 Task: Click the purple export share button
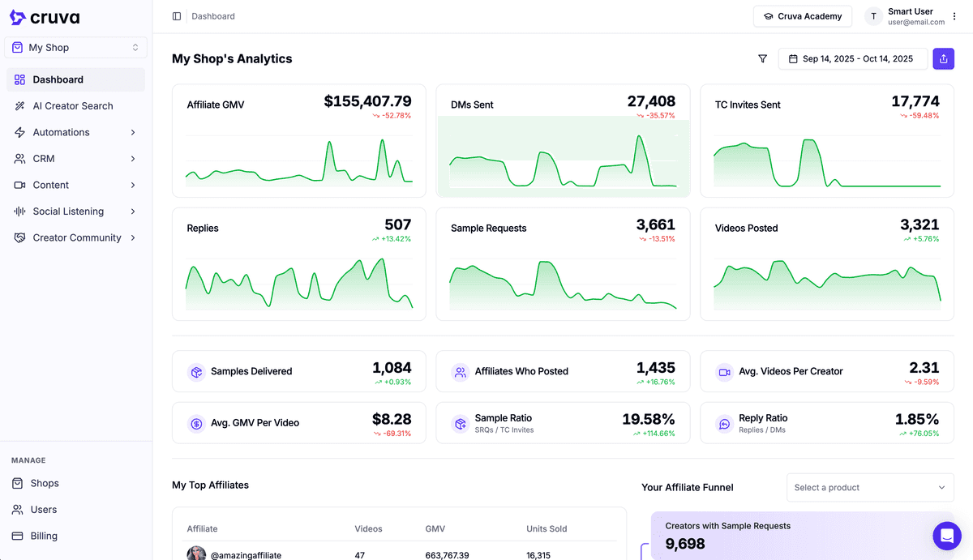[943, 59]
